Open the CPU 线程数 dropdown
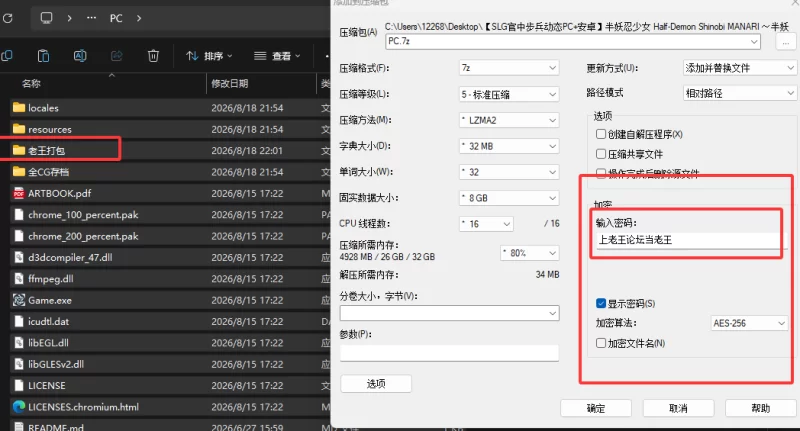This screenshot has height=431, width=800. (x=486, y=224)
